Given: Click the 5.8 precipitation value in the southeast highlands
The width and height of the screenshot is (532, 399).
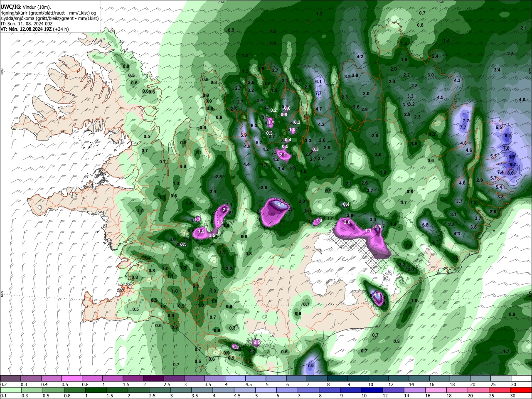Looking at the screenshot, I should coord(425,225).
